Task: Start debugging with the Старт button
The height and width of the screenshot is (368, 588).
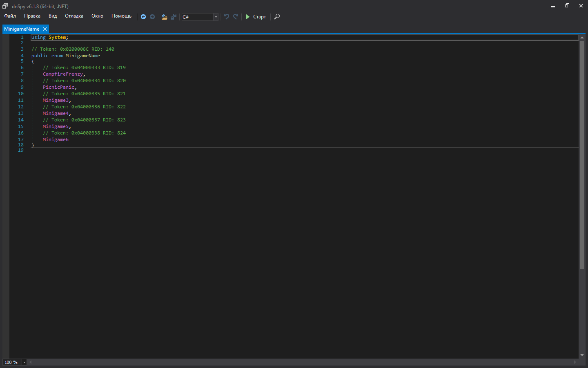Action: (x=256, y=17)
